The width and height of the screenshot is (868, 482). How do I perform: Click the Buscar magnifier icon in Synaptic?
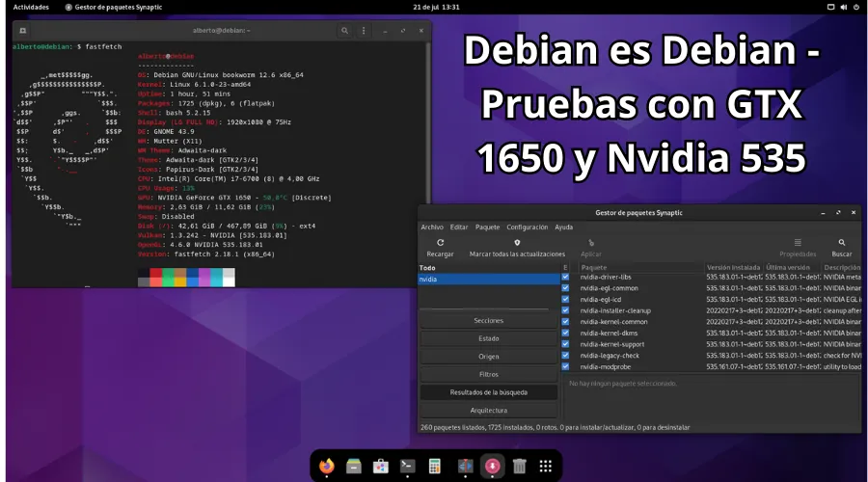(x=841, y=242)
